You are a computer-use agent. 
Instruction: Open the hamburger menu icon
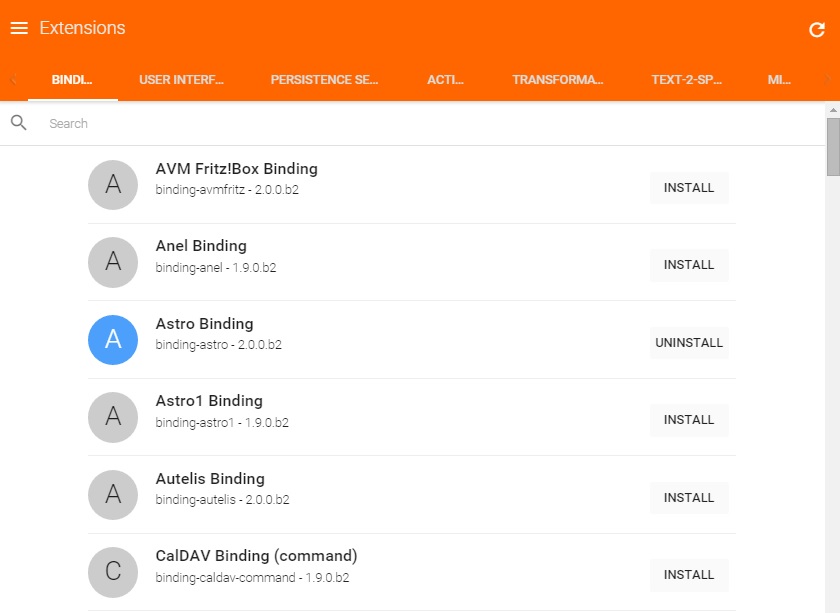pos(19,28)
